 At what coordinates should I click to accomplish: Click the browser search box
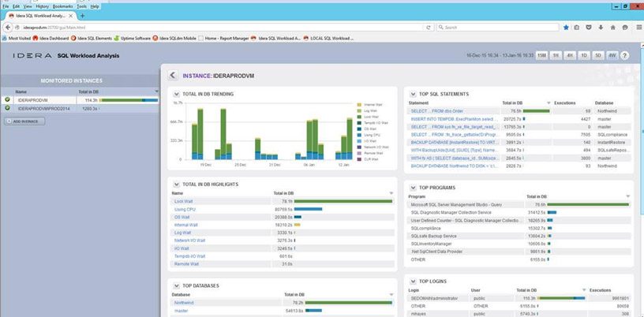(497, 28)
